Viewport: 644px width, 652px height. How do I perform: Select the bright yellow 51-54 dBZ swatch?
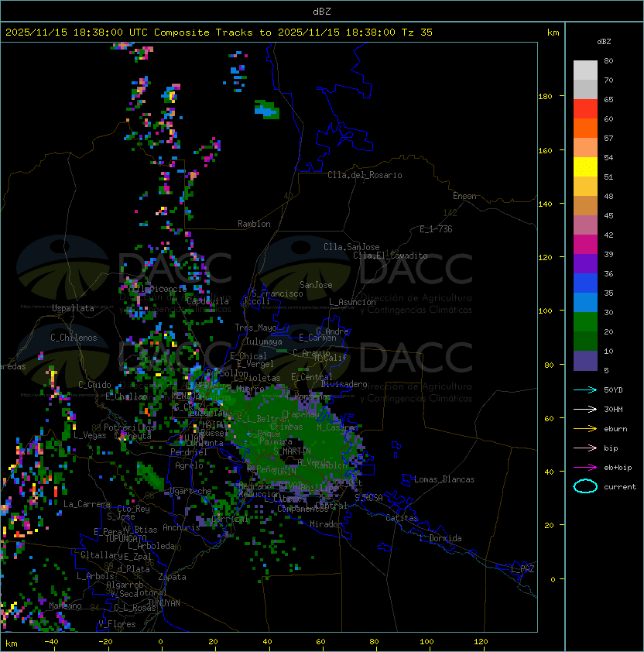coord(585,166)
